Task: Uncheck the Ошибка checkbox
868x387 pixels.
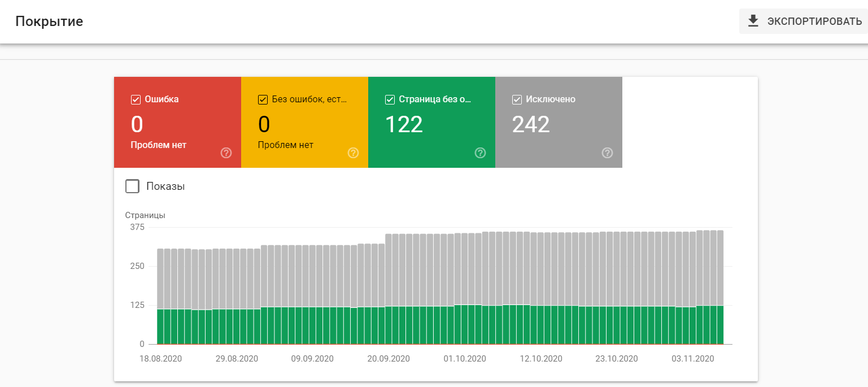Action: [136, 99]
